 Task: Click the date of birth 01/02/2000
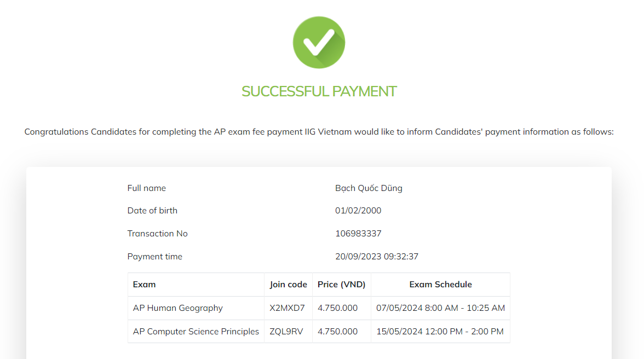pos(358,211)
